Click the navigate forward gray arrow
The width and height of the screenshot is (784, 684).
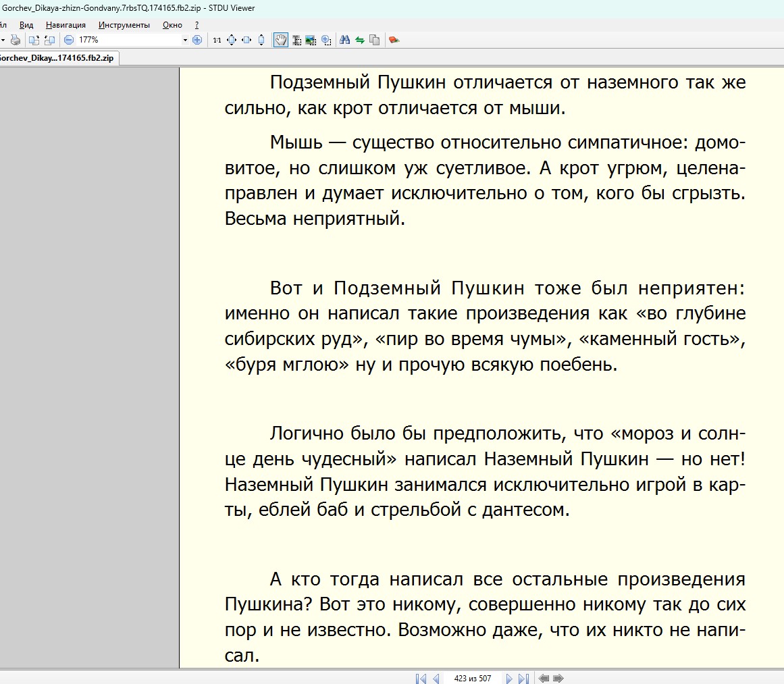tap(558, 679)
